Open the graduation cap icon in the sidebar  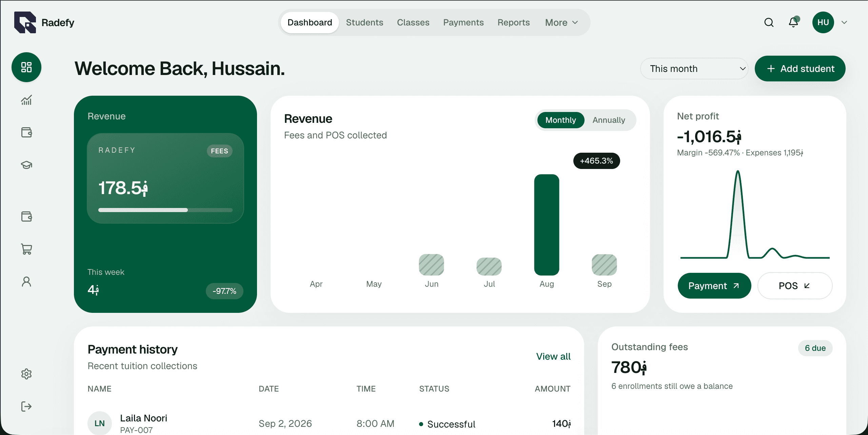26,165
